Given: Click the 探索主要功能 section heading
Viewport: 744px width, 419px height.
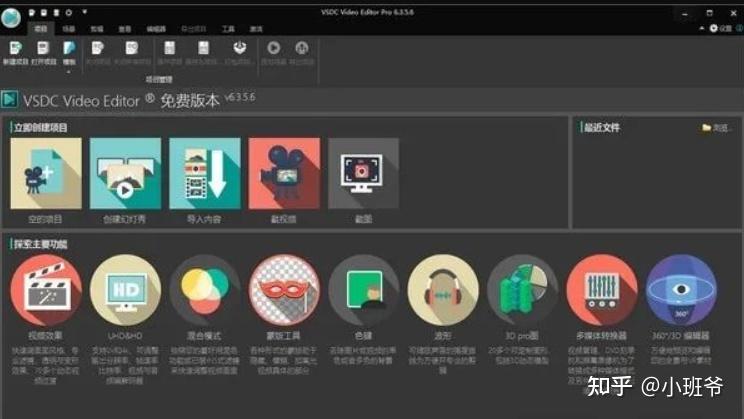Looking at the screenshot, I should [x=40, y=244].
